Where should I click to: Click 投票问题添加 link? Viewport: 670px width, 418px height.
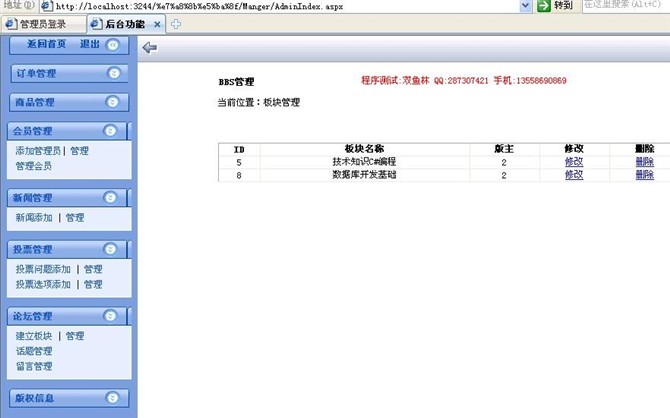click(x=43, y=269)
